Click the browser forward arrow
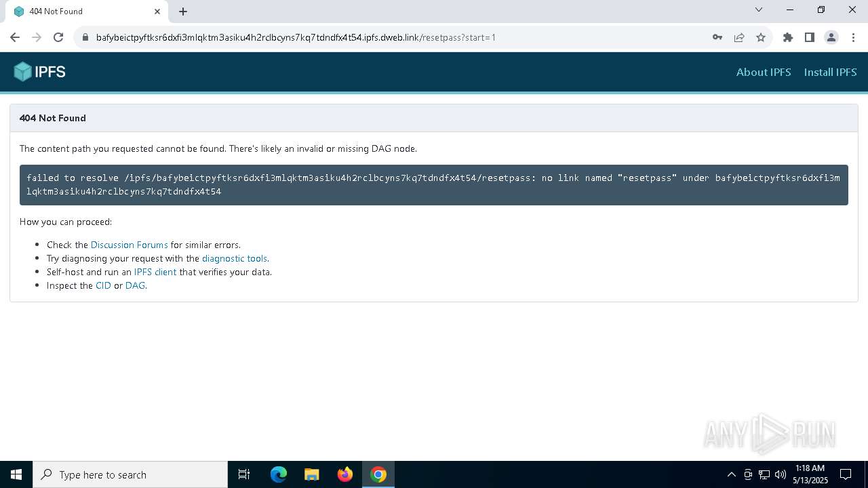868x488 pixels. (37, 37)
